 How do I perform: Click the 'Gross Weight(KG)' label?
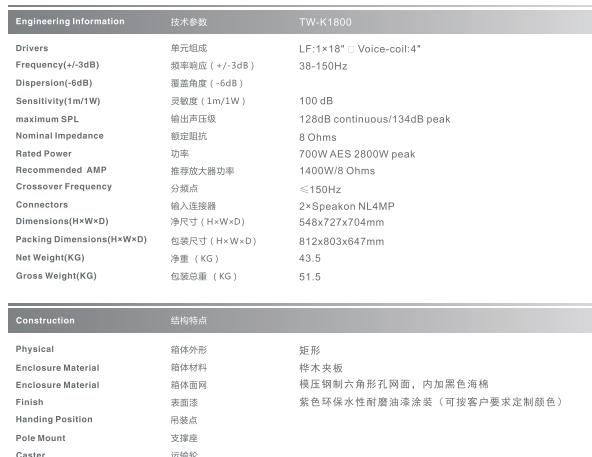56,276
